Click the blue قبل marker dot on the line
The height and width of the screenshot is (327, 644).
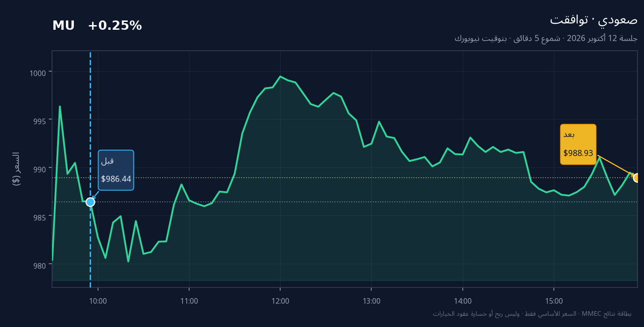pyautogui.click(x=90, y=202)
